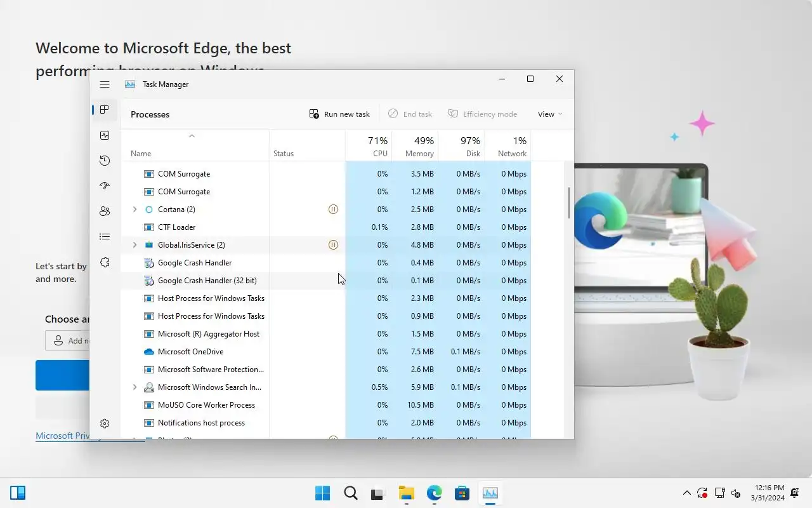Open the Windows Start menu

(322, 493)
